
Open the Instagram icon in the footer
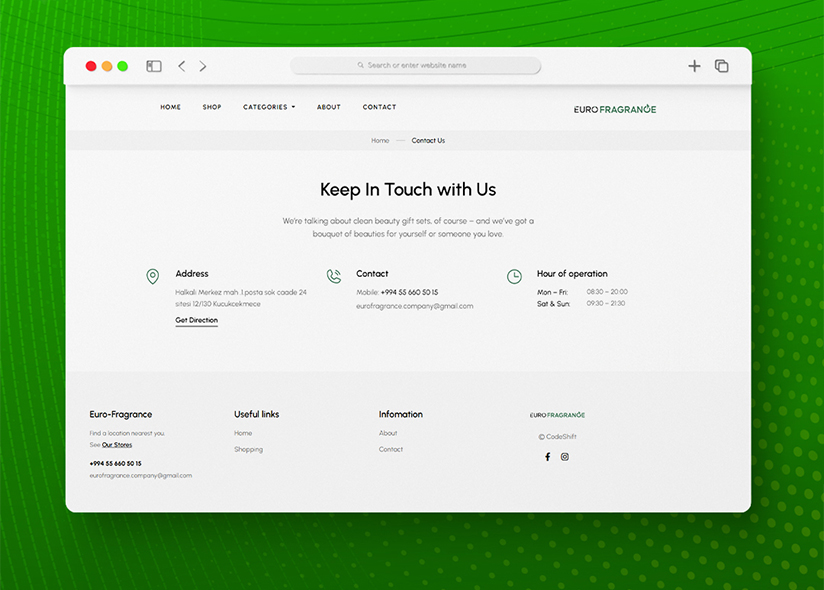click(x=565, y=457)
